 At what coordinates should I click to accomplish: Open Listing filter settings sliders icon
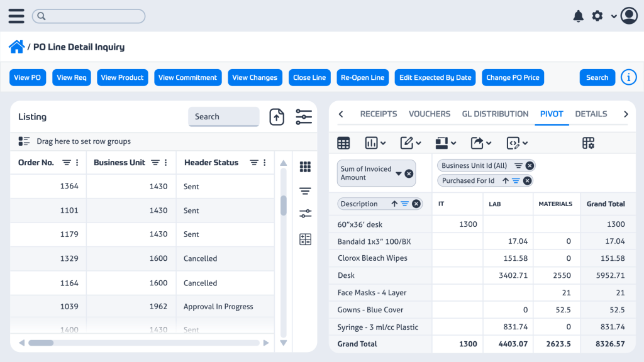(x=304, y=117)
